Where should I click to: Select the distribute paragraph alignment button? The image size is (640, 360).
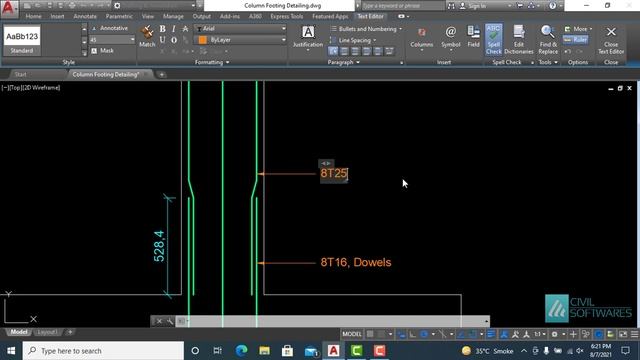click(389, 51)
